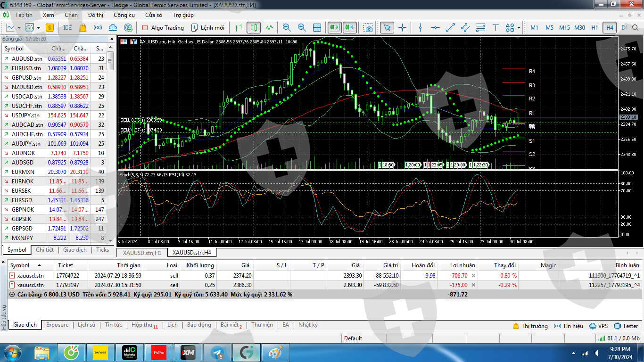This screenshot has height=362, width=644.
Task: Select the trendline drawing tool
Action: [450, 28]
